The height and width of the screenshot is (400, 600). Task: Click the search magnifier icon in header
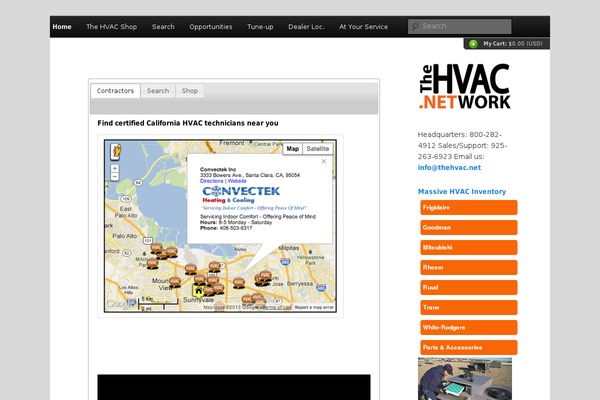(x=415, y=26)
